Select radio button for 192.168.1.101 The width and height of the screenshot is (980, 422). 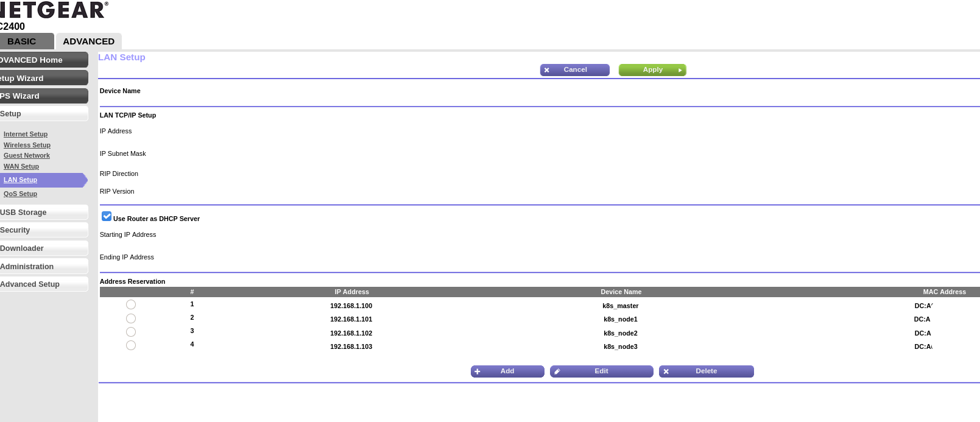(131, 318)
